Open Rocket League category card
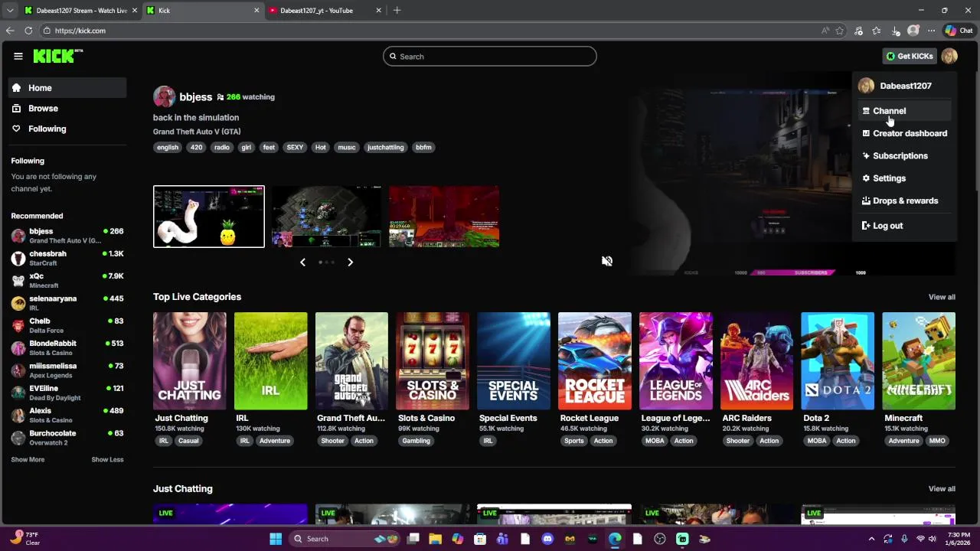980x551 pixels. 594,361
